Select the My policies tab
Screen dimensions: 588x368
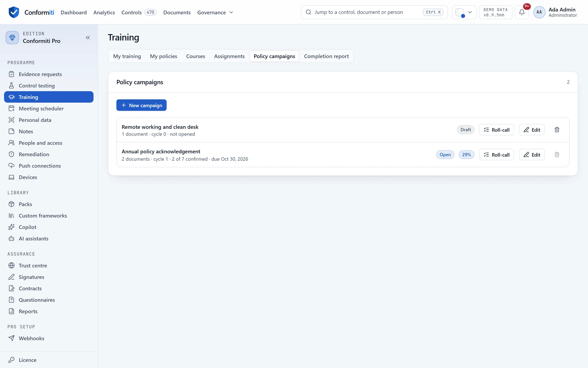[163, 56]
